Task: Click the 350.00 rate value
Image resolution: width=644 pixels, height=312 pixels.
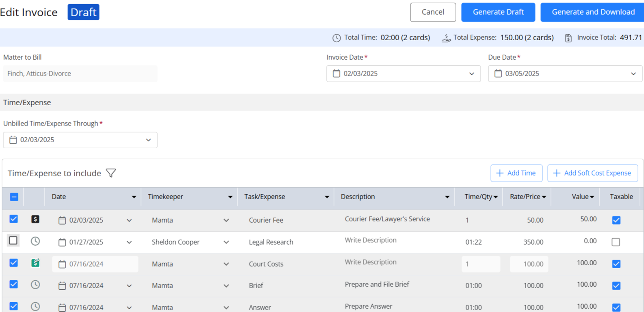Action: (x=533, y=242)
